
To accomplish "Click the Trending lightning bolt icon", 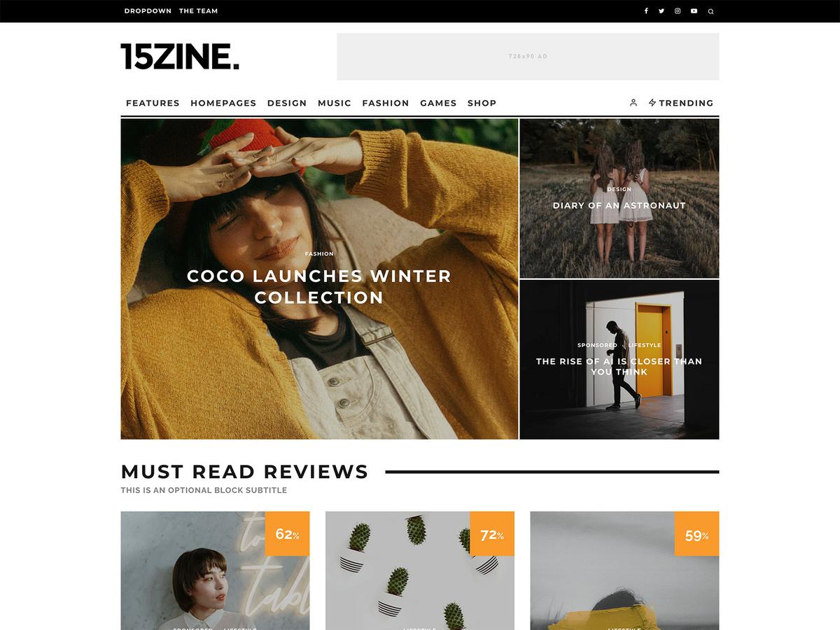I will pyautogui.click(x=652, y=103).
